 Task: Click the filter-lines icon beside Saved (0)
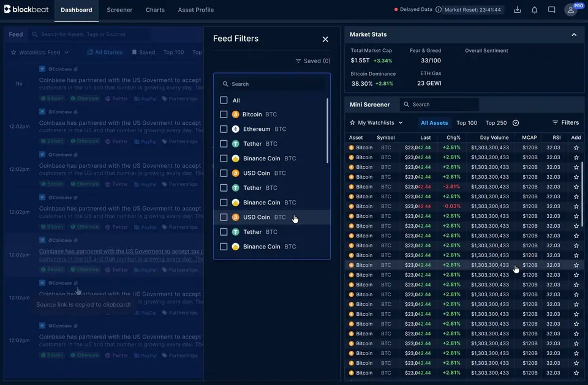pyautogui.click(x=298, y=61)
